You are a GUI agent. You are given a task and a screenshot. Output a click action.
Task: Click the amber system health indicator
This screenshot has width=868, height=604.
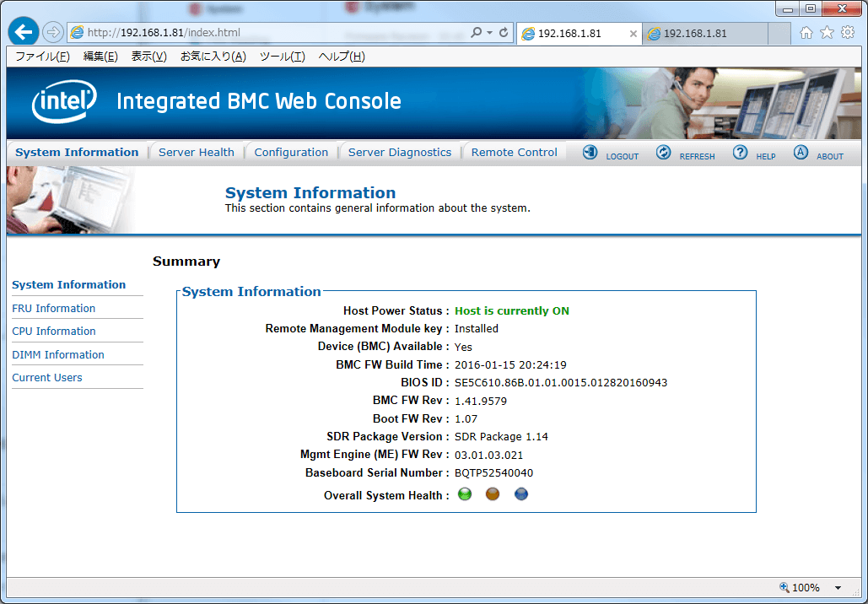[x=493, y=493]
